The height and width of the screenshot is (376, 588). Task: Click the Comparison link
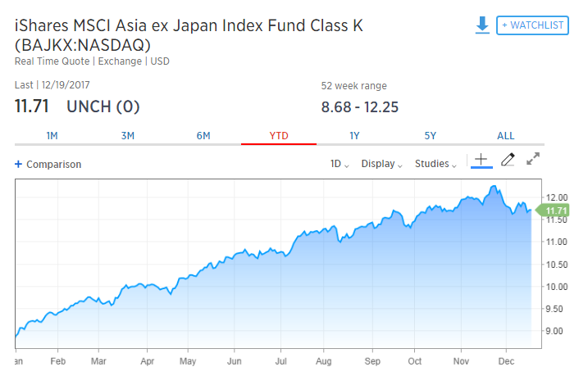coord(53,164)
